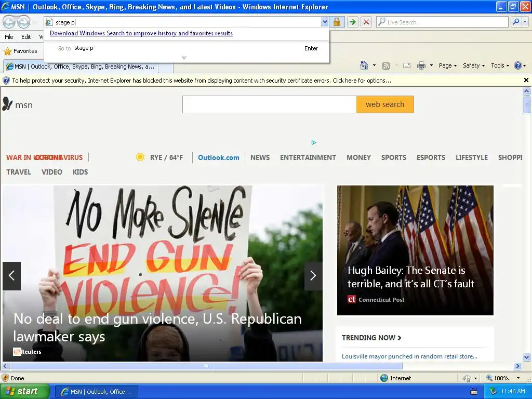Click the Help question mark icon
Viewport: 532px width, 399px height.
pos(518,65)
